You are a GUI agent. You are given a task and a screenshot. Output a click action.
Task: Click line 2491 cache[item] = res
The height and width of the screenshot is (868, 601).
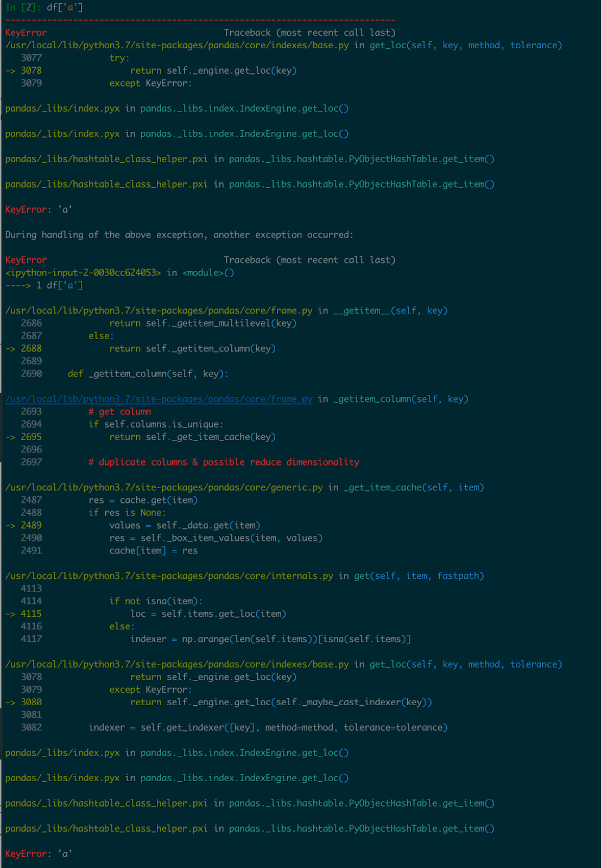pyautogui.click(x=109, y=551)
